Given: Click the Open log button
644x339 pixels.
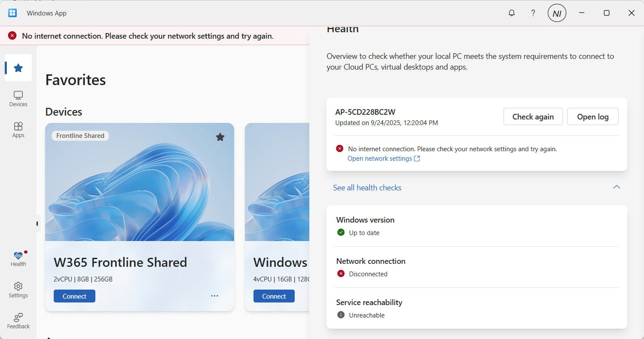Looking at the screenshot, I should 592,116.
